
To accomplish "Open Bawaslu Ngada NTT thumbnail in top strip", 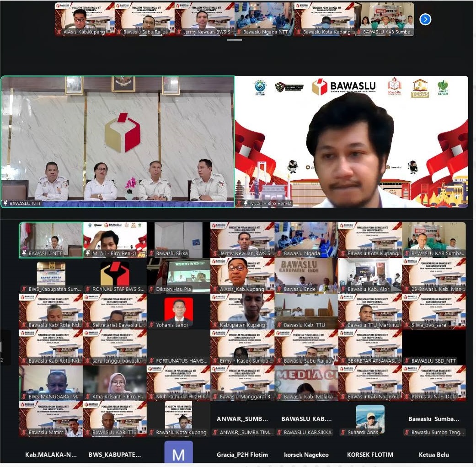I will [264, 19].
